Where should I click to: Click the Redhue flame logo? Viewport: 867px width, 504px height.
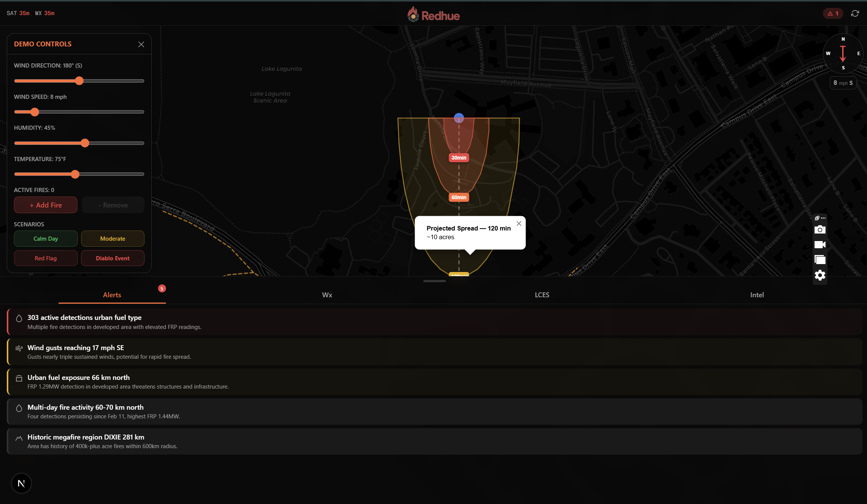413,14
